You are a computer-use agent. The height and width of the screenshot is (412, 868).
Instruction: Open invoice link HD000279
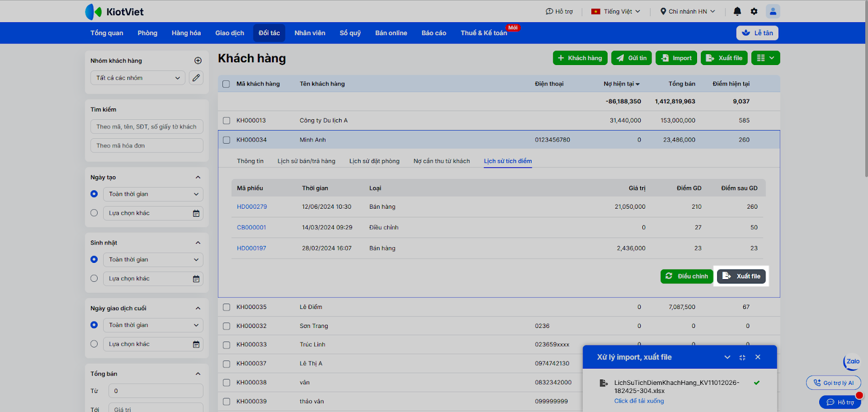[x=252, y=207]
